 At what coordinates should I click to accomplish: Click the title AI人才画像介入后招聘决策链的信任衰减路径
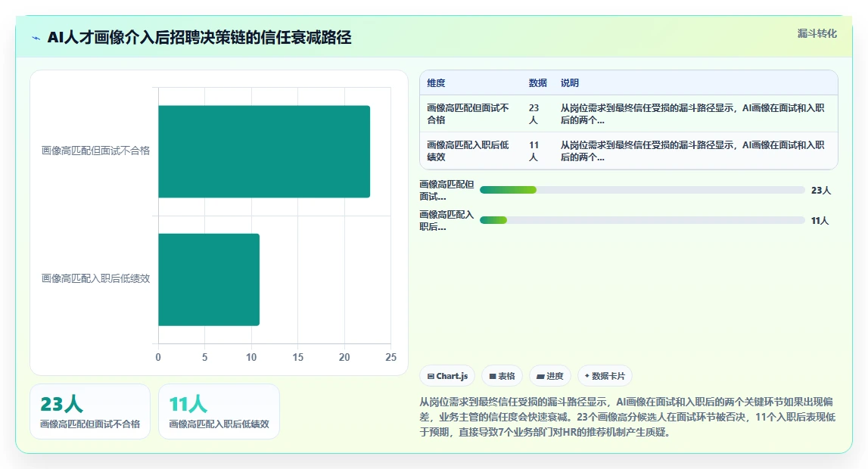tap(199, 38)
